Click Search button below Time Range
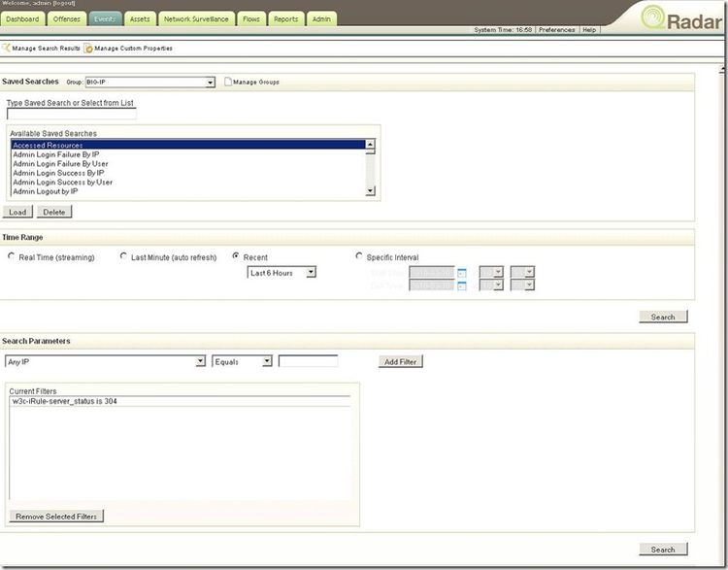 663,317
